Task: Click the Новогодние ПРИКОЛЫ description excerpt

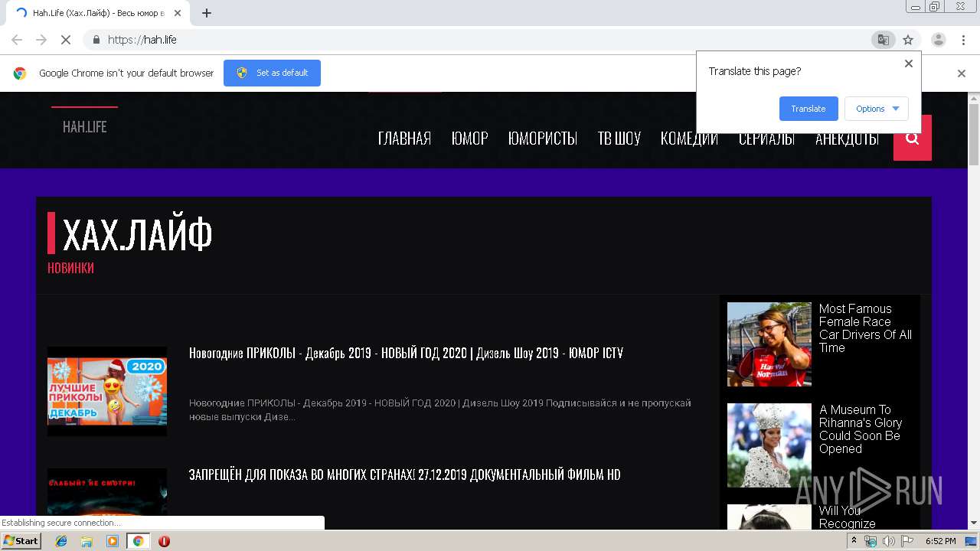Action: pyautogui.click(x=439, y=409)
